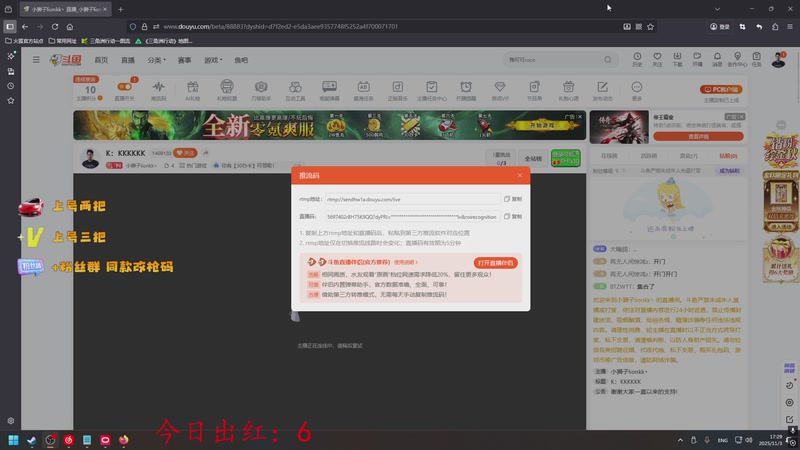This screenshot has height=450, width=800.
Task: Click the share arrow icon next to the follow button
Action: [x=206, y=153]
